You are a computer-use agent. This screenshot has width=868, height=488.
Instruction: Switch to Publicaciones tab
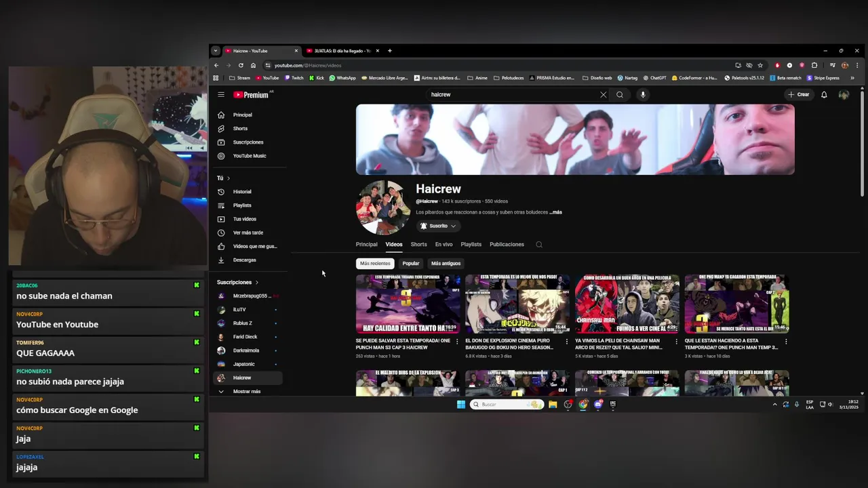click(x=507, y=245)
